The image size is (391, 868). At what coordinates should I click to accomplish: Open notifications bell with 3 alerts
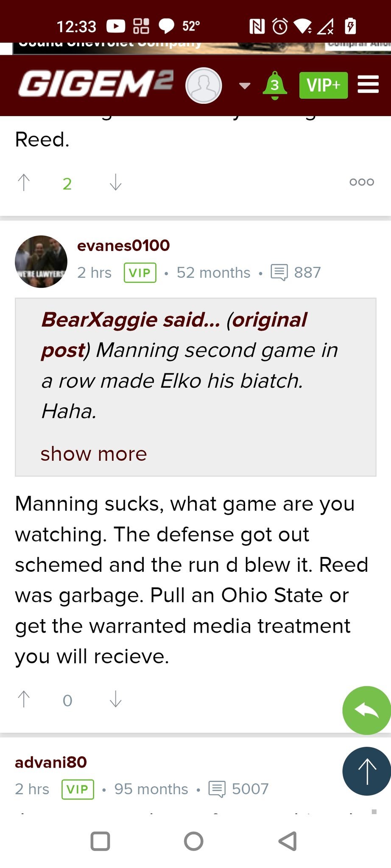tap(275, 85)
